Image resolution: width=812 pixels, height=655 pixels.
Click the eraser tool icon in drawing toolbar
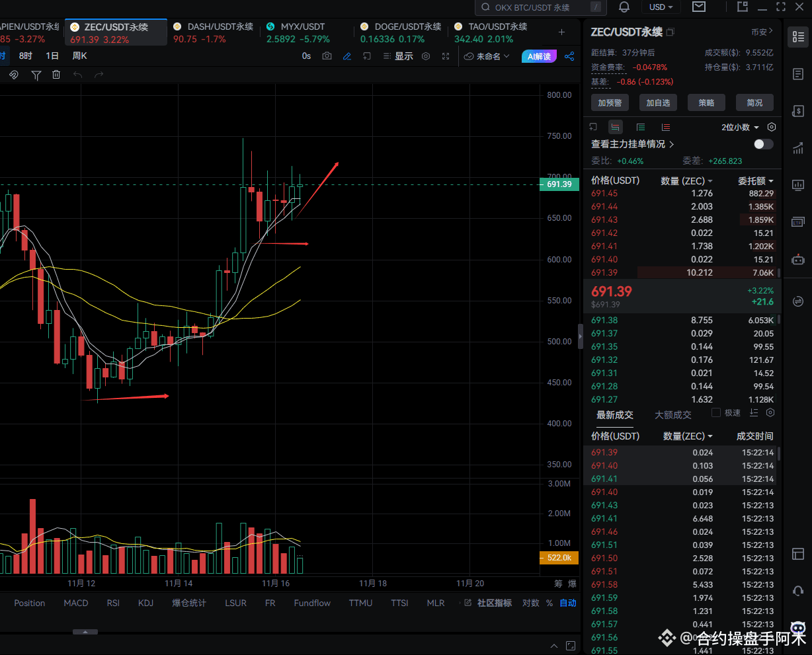(14, 75)
